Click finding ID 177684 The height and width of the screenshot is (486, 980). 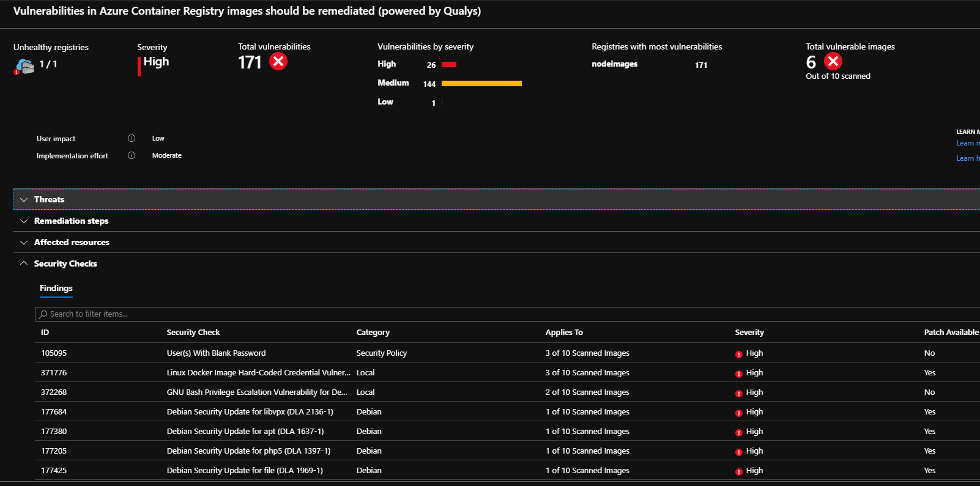(x=54, y=412)
